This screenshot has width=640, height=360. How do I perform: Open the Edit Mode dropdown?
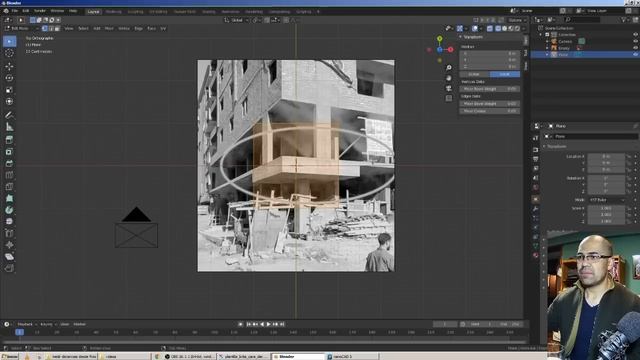point(21,29)
